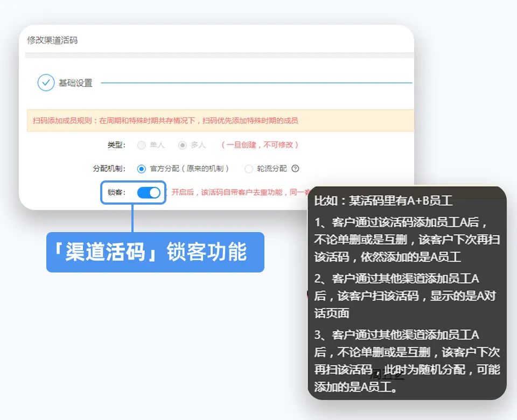Click the red 开启后，该活码自带客户去重功能 hint
The image size is (517, 420).
coord(239,192)
